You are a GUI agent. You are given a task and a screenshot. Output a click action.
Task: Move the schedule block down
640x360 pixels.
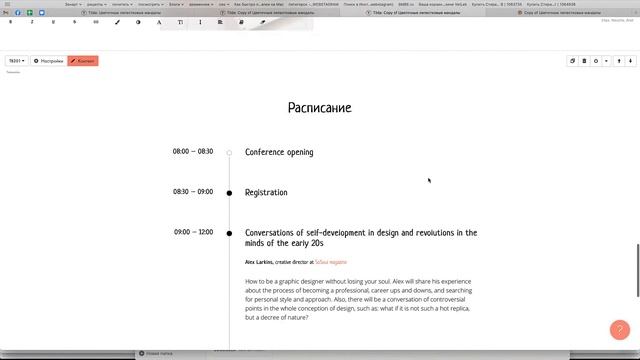[x=630, y=61]
